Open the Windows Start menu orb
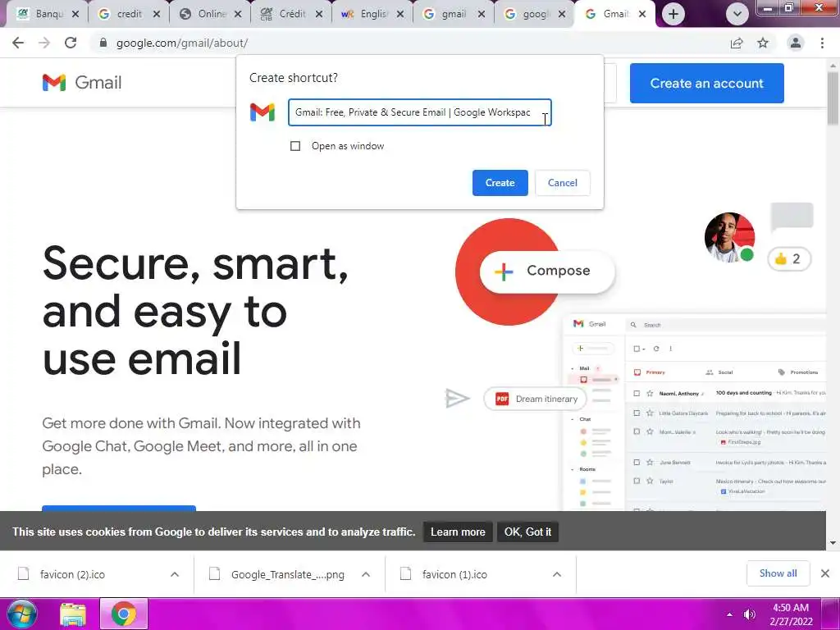This screenshot has height=630, width=840. pos(21,614)
